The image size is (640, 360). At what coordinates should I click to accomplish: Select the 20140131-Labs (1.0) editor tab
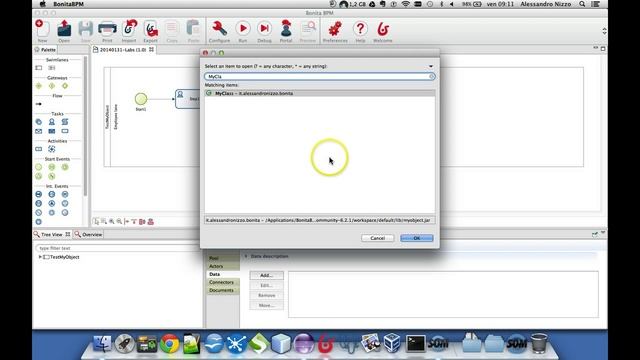click(x=123, y=50)
